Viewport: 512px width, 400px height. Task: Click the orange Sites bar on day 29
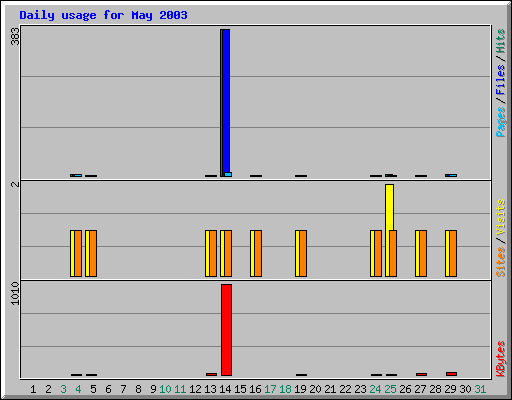[453, 253]
